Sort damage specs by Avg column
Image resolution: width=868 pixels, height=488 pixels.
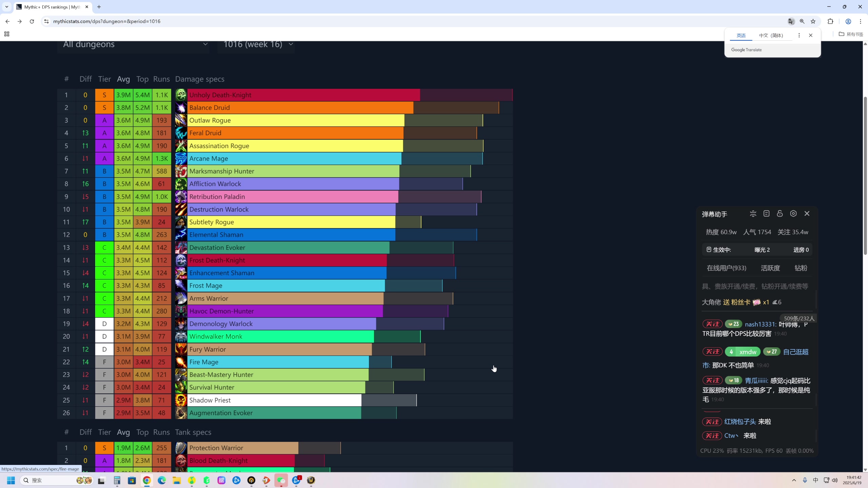click(123, 79)
